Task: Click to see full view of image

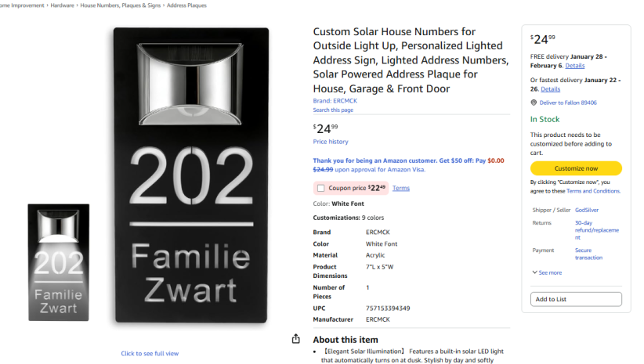Action: (x=150, y=354)
